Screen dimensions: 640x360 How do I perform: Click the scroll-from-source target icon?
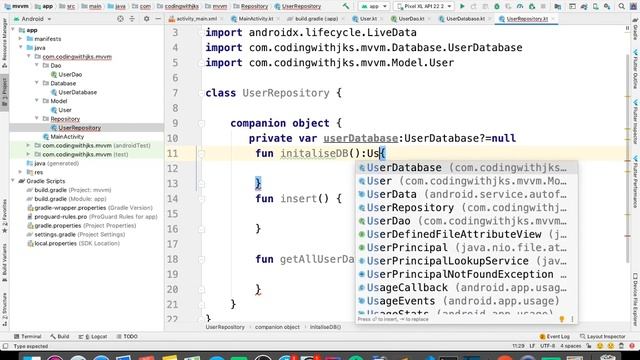(120, 19)
